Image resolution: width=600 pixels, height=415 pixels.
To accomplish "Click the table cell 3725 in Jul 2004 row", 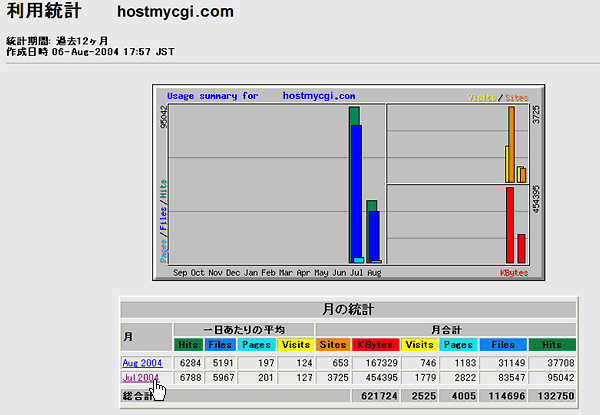I will (333, 378).
